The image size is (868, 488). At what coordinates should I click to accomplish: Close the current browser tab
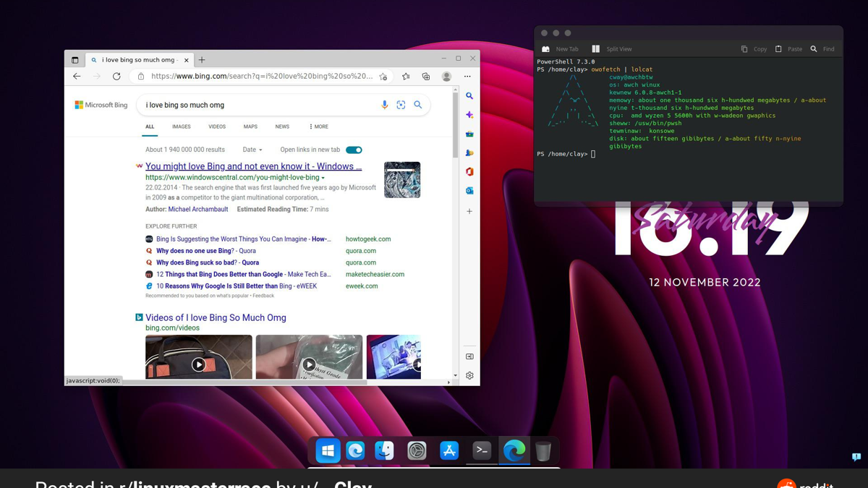187,60
